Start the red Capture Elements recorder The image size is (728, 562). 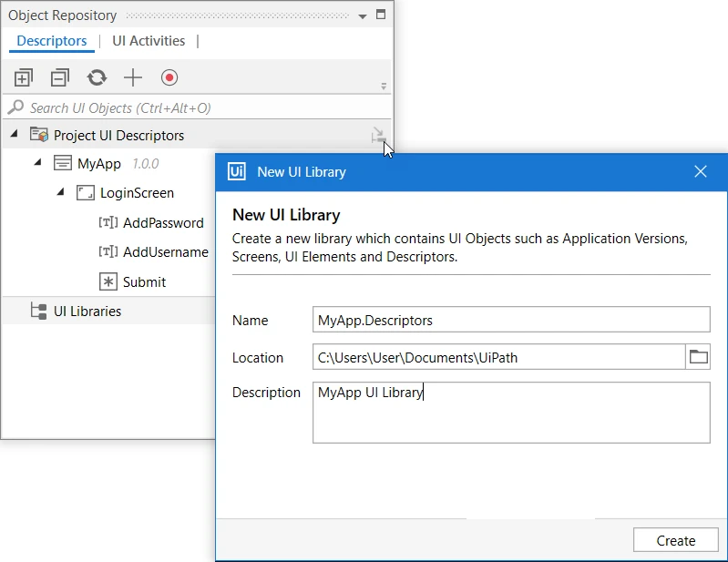(x=169, y=77)
